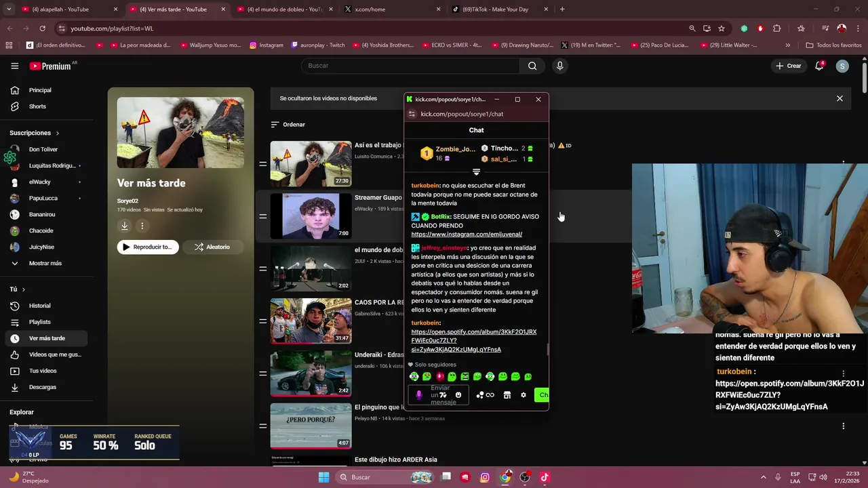Show hidden system tray icons
Screen dimensions: 868x488
click(x=763, y=477)
